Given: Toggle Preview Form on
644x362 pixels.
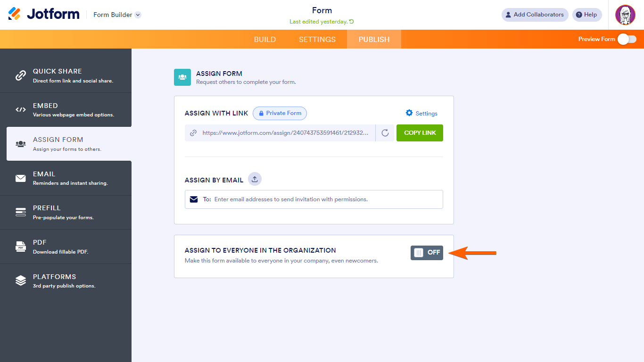Looking at the screenshot, I should 627,40.
